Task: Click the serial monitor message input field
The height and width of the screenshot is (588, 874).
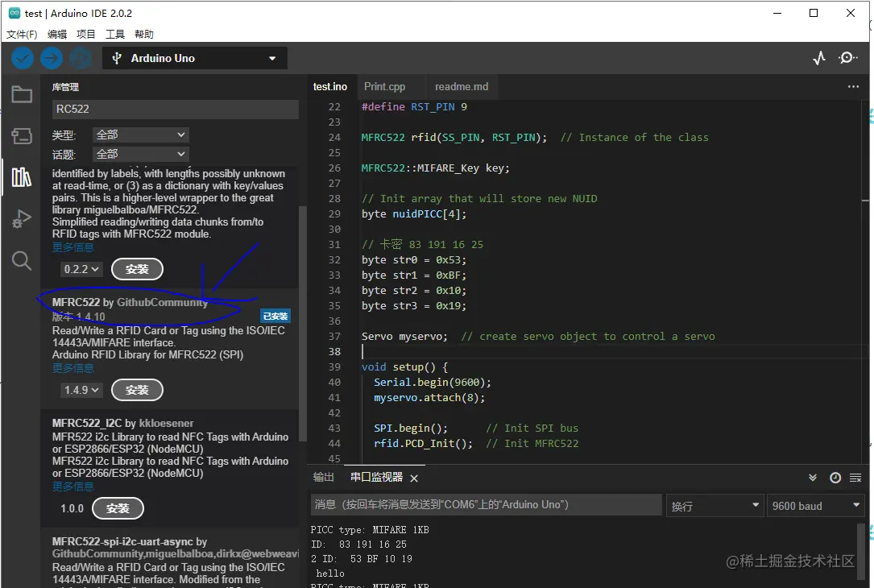Action: [486, 504]
